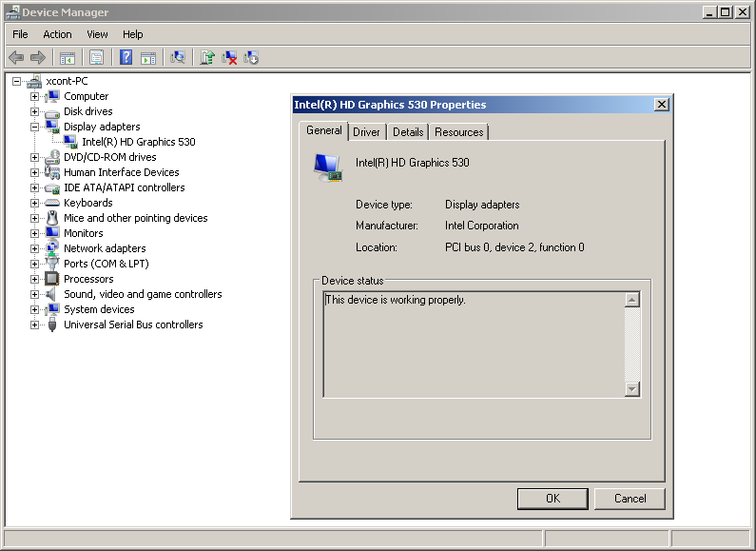Close the Intel HD Graphics 530 Properties dialog

click(662, 105)
